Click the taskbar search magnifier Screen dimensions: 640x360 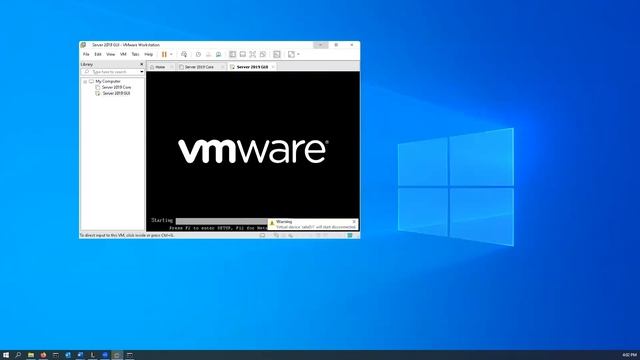click(18, 355)
